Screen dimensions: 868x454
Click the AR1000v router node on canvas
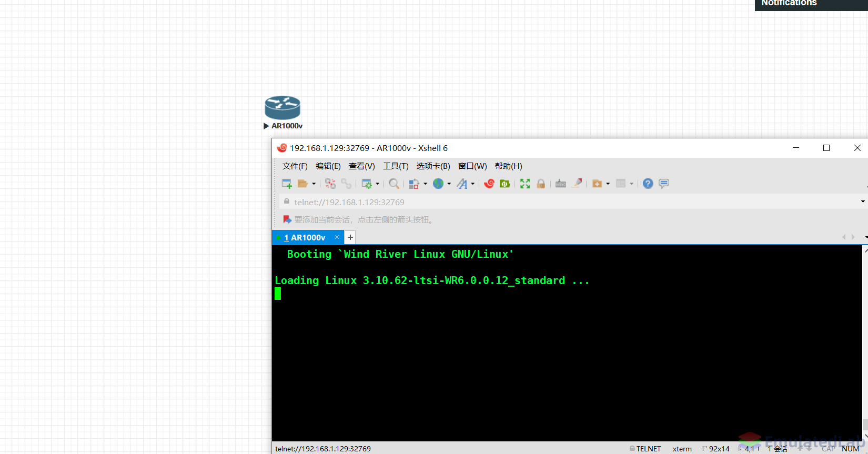(x=282, y=108)
